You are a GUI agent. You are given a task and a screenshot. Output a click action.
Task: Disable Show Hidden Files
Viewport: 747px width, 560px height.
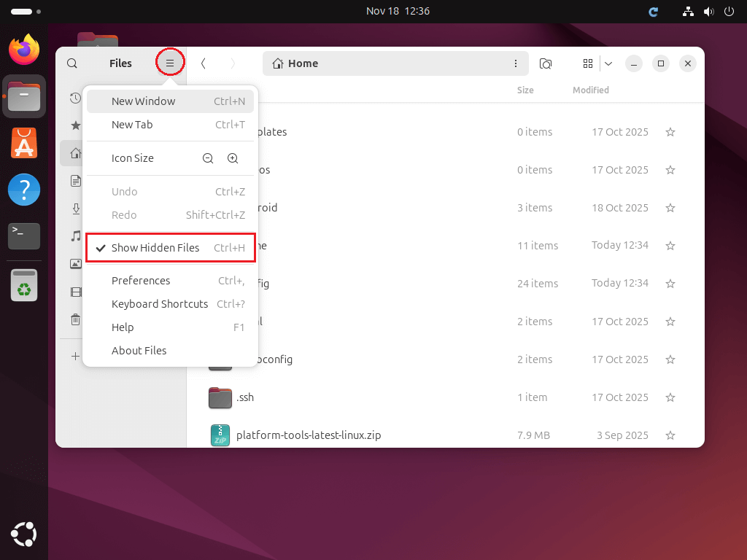click(x=155, y=247)
